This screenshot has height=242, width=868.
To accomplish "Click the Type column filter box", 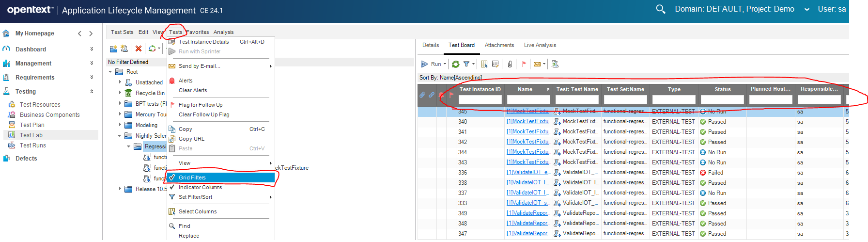I will pos(674,100).
